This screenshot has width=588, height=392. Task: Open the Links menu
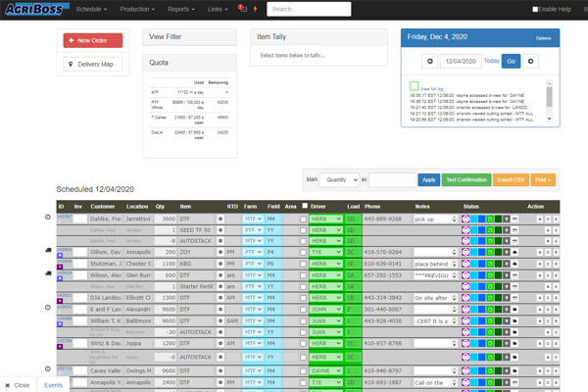[x=218, y=9]
